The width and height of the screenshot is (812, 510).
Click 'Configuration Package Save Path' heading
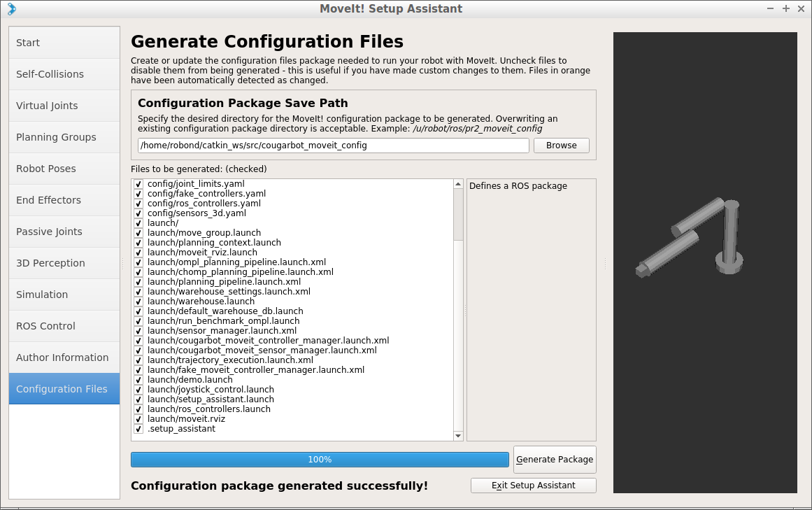(243, 103)
